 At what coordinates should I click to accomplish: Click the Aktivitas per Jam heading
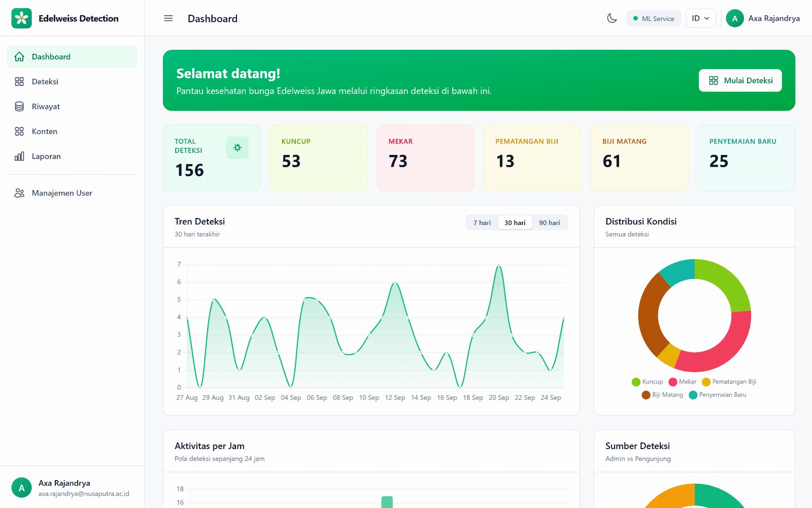210,446
